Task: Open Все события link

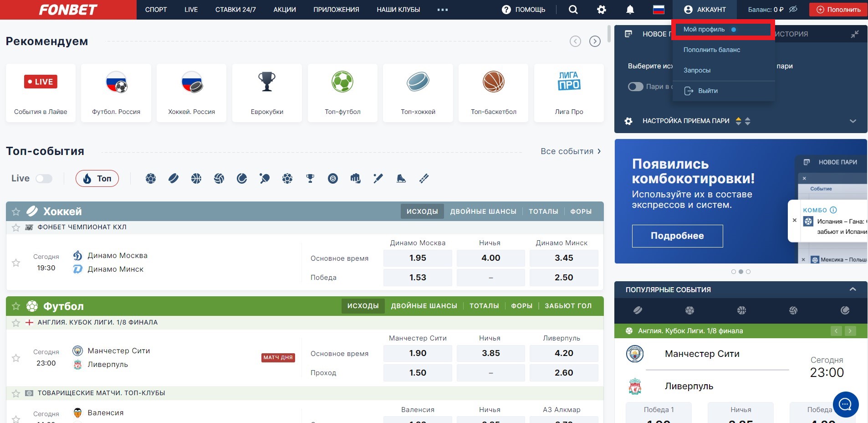Action: point(571,151)
